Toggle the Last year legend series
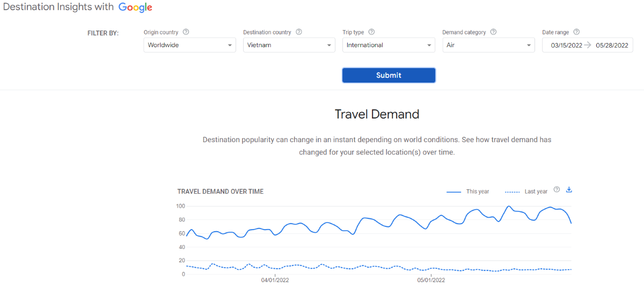Screen dimensions: 644x295 pos(526,191)
